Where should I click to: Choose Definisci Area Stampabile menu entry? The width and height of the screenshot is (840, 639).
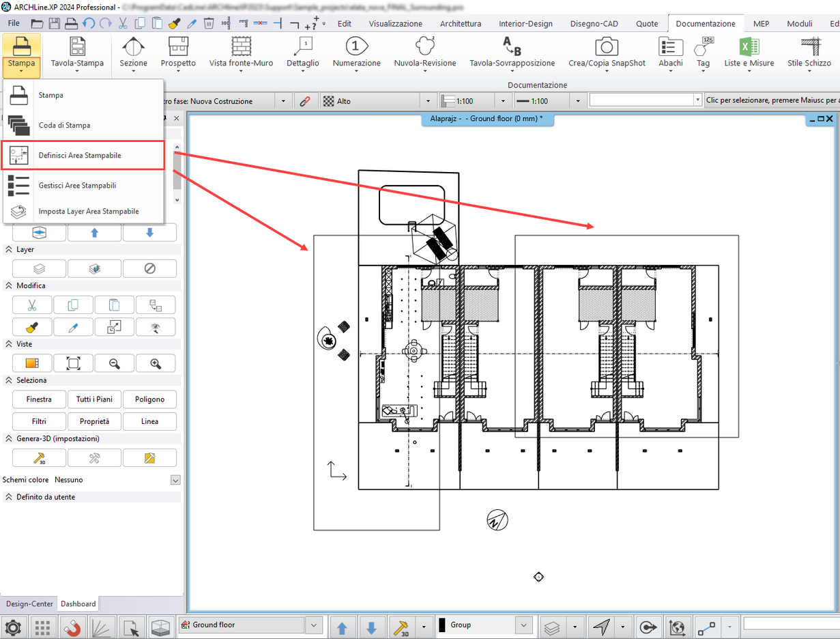(83, 156)
